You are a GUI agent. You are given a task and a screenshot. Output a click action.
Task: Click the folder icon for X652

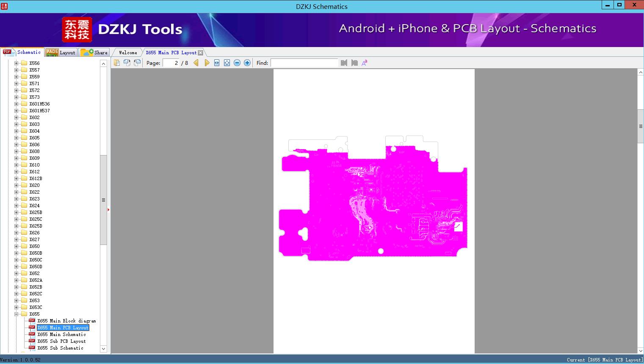tap(24, 273)
